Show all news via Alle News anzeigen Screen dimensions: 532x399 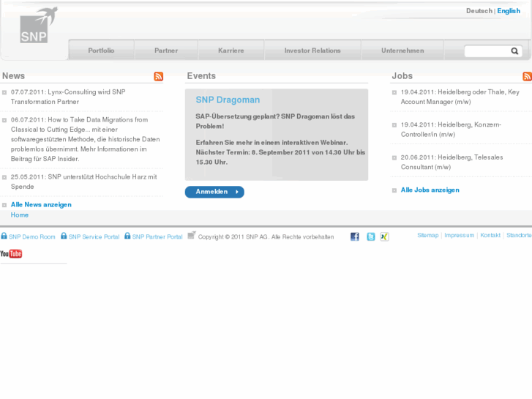coord(41,205)
